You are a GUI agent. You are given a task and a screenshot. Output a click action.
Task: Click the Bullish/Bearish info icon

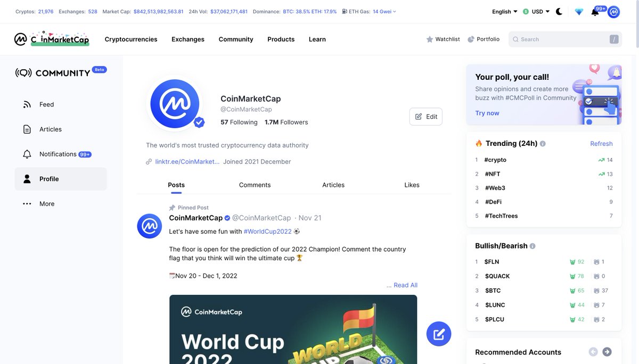[532, 246]
